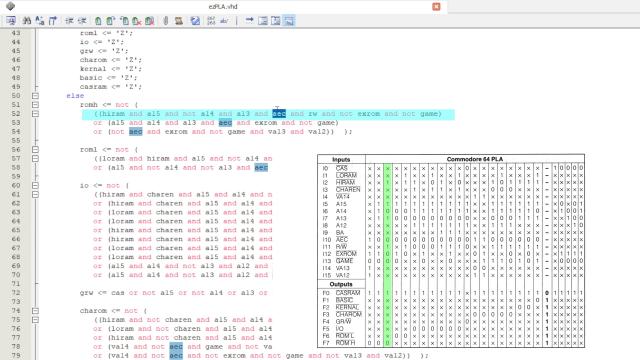Click the 'else' keyword on line 50

pyautogui.click(x=75, y=96)
